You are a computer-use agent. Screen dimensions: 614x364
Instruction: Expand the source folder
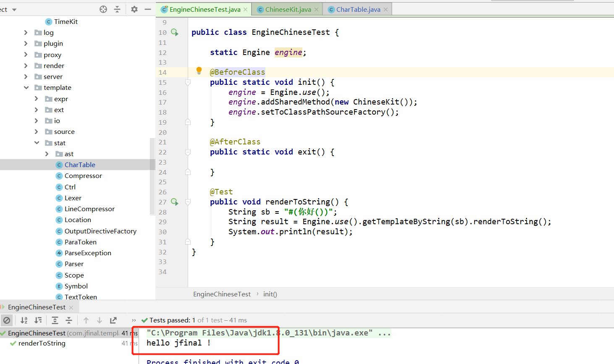[x=37, y=131]
